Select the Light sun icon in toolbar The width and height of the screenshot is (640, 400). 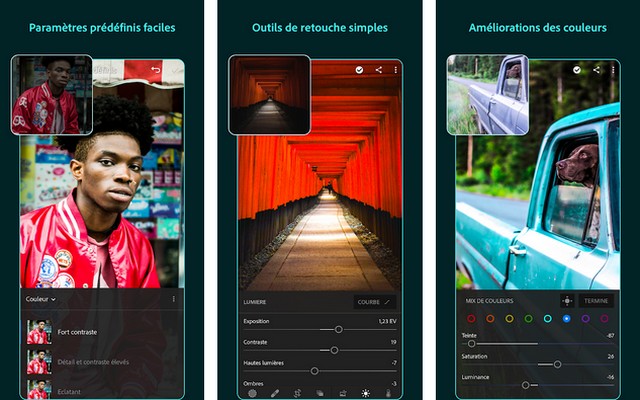pyautogui.click(x=365, y=393)
